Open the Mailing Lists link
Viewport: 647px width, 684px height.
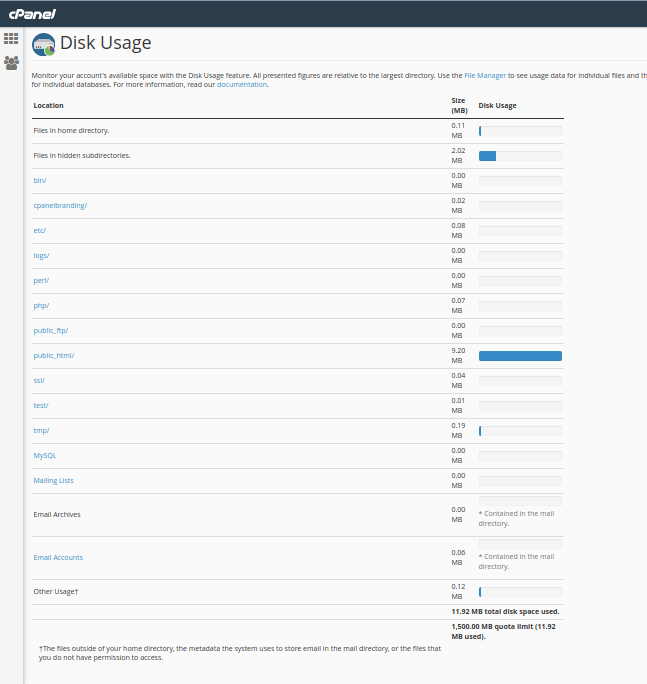(53, 480)
